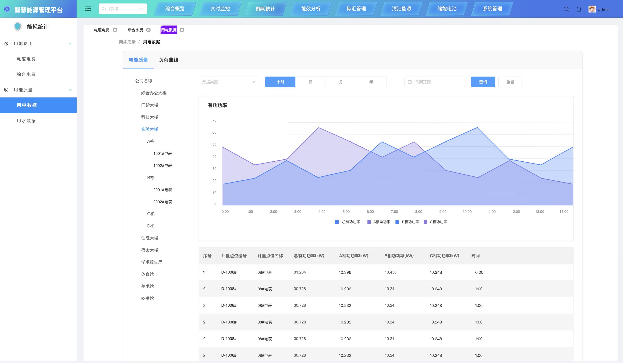Viewport: 623px width, 364px height.
Task: Close the 电度电费 tab
Action: pyautogui.click(x=115, y=30)
